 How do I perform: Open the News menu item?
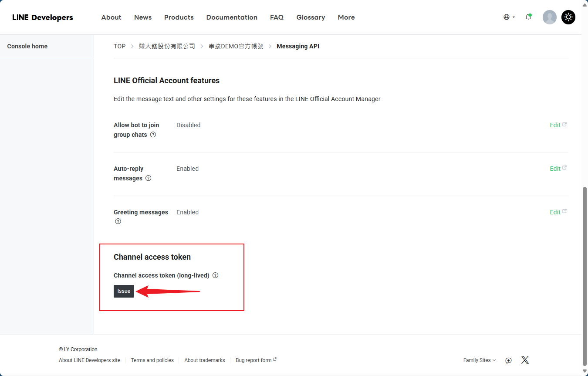tap(143, 17)
